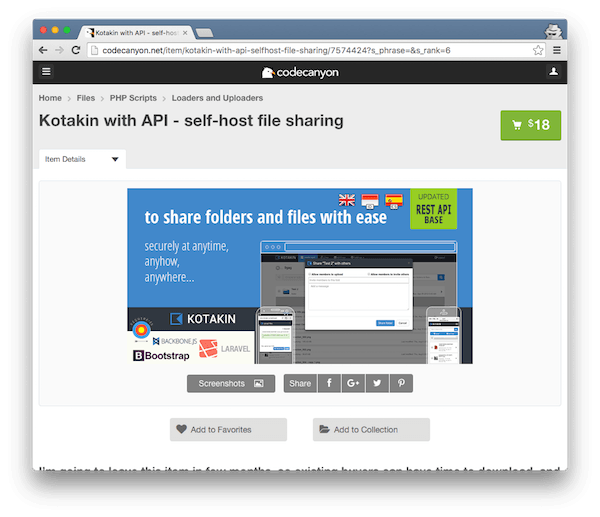Screen dimensions: 600x517
Task: Go to Files breadcrumb
Action: [86, 98]
